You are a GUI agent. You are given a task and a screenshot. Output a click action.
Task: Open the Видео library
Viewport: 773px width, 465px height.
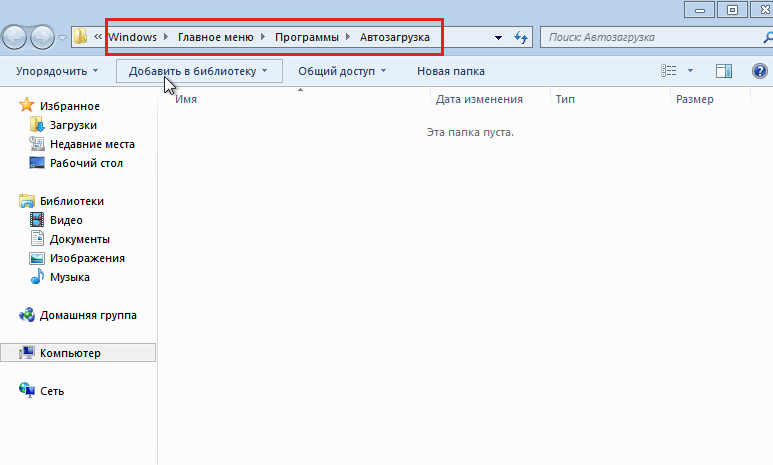(x=66, y=220)
